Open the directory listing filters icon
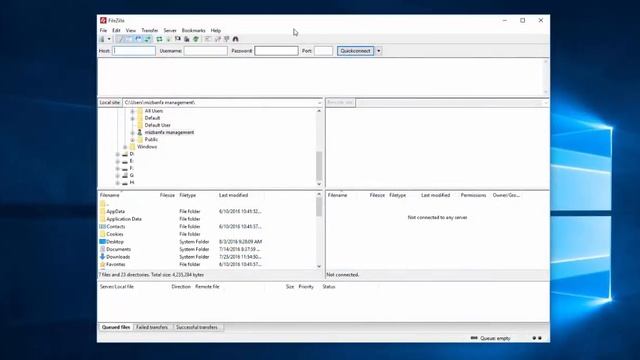This screenshot has height=360, width=640. point(208,39)
